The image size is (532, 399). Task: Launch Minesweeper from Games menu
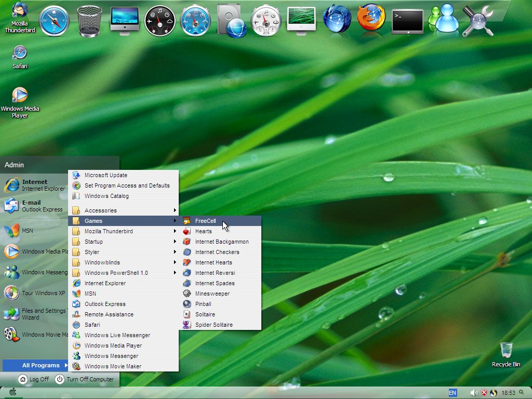coord(220,294)
